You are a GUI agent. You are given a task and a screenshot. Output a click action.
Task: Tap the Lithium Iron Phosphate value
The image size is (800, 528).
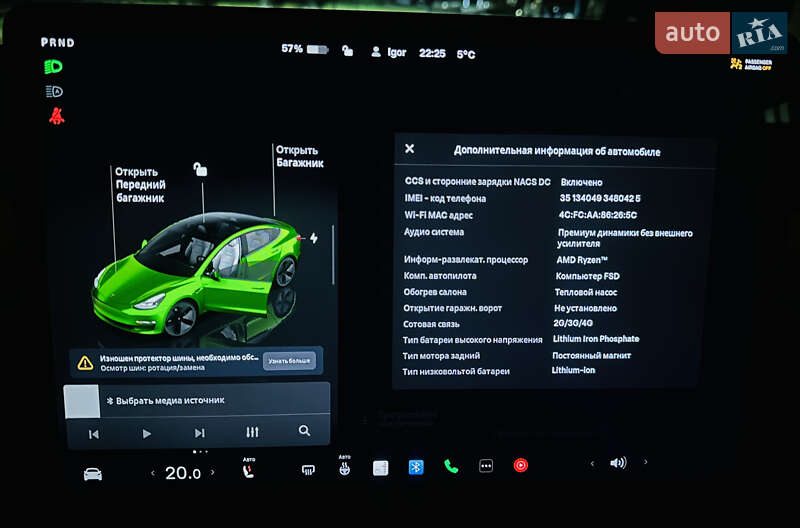596,339
